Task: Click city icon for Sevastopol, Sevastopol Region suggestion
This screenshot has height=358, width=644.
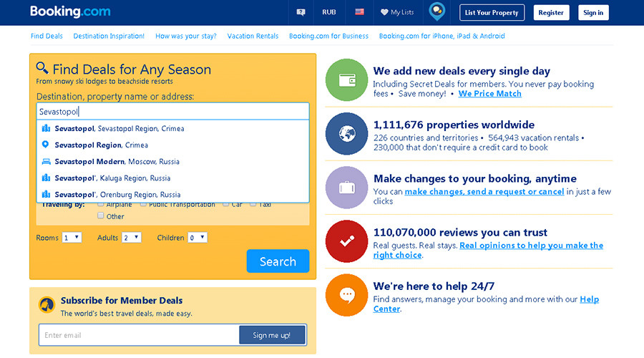Action: point(46,128)
